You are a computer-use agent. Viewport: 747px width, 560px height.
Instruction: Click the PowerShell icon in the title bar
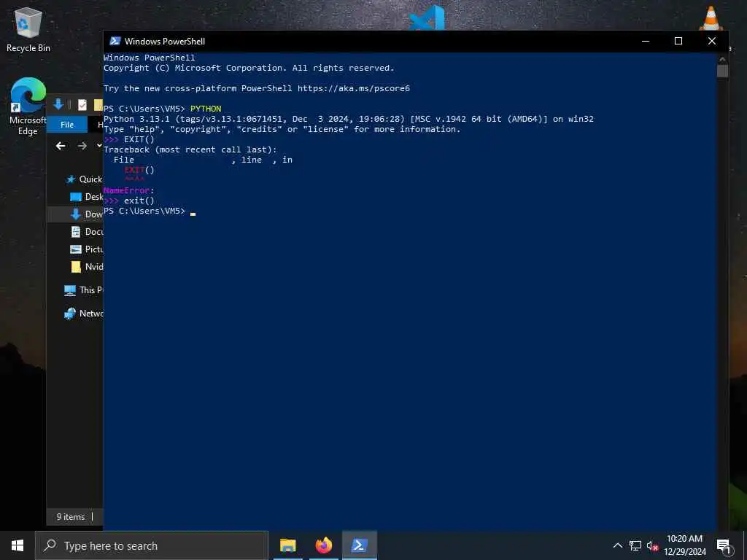click(115, 41)
